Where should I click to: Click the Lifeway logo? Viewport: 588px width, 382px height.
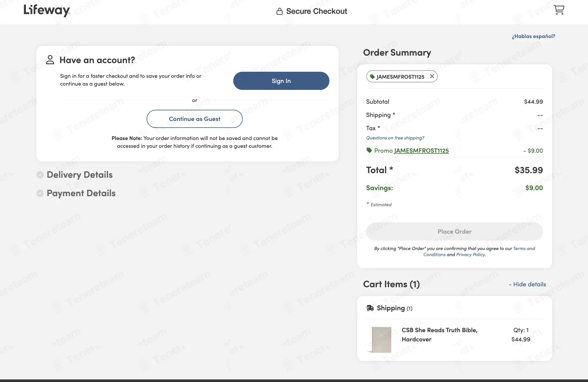pos(47,10)
